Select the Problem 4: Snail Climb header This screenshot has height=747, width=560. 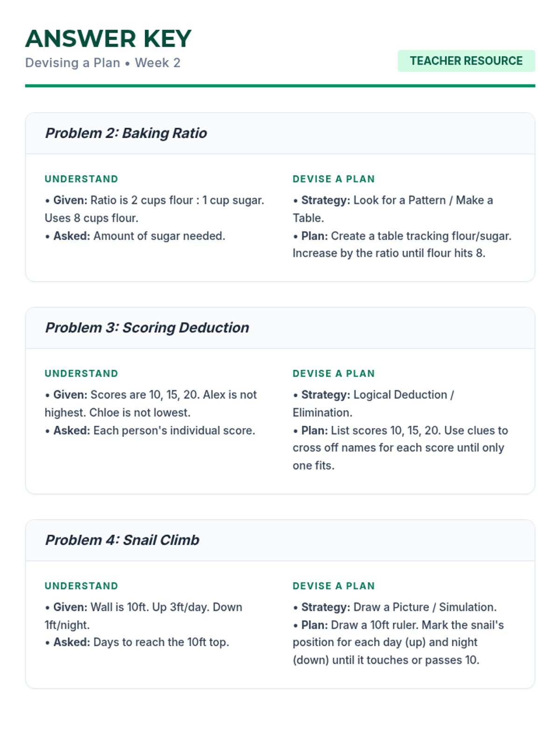point(122,540)
